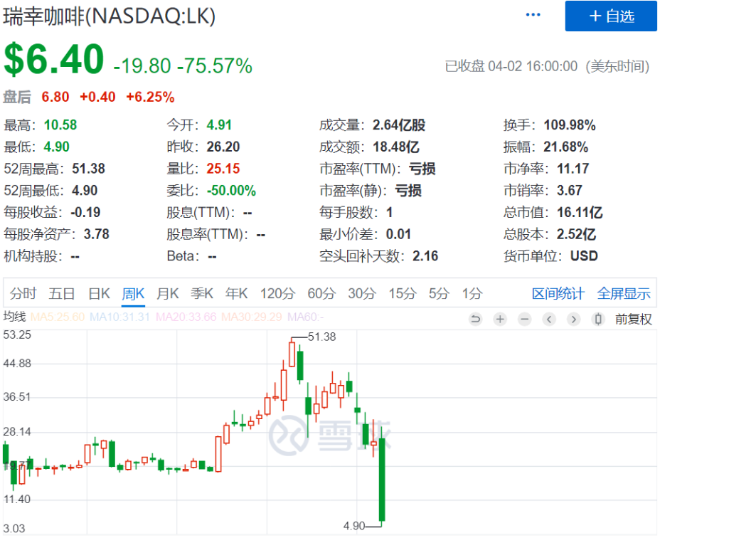Click the 总市值 value 16.11亿

580,212
